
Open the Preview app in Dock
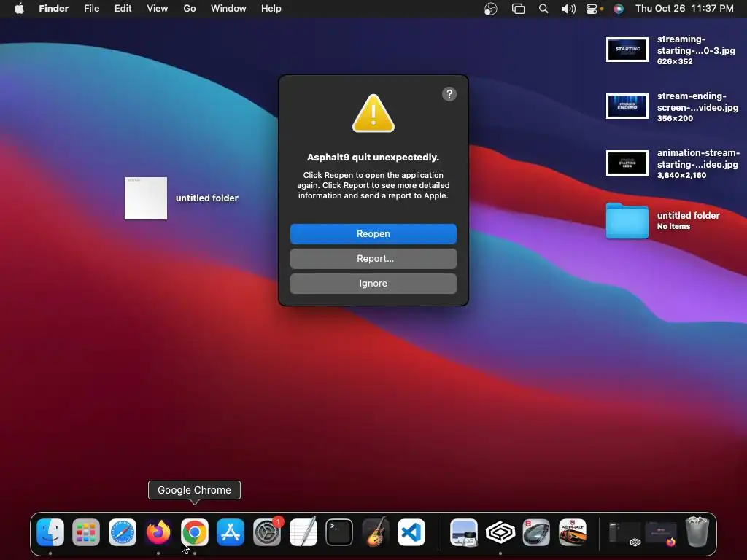(464, 532)
